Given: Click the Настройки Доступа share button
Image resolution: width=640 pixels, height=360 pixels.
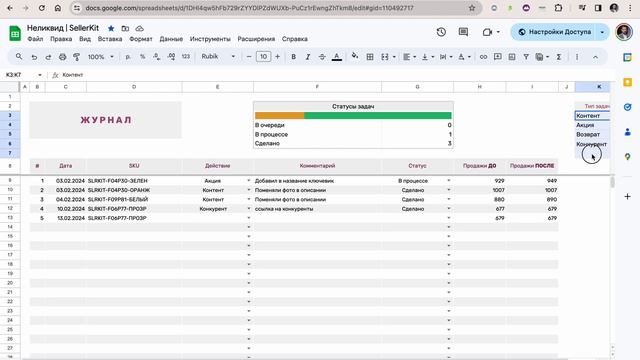Looking at the screenshot, I should click(x=554, y=32).
